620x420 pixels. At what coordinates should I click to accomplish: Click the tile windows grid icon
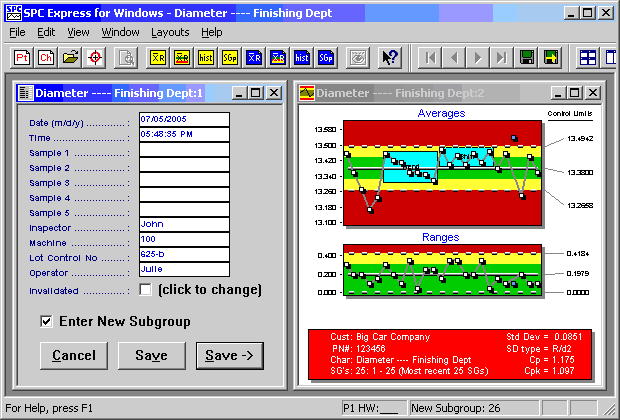(588, 57)
